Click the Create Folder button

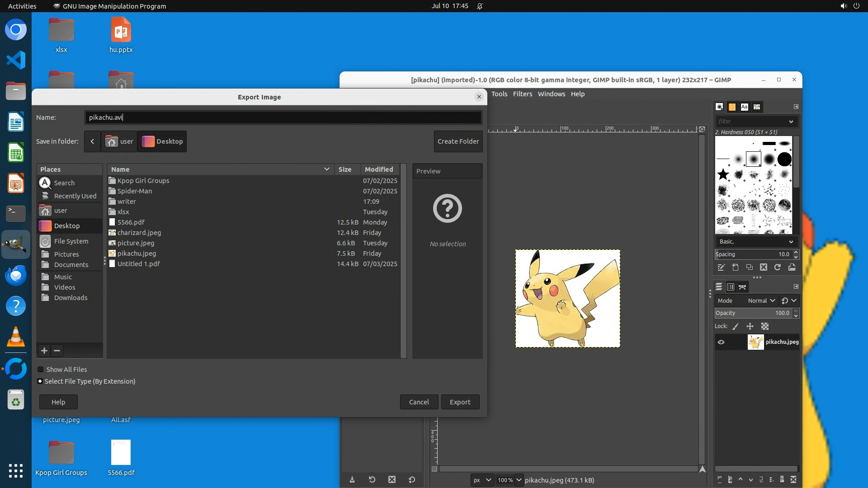[458, 141]
